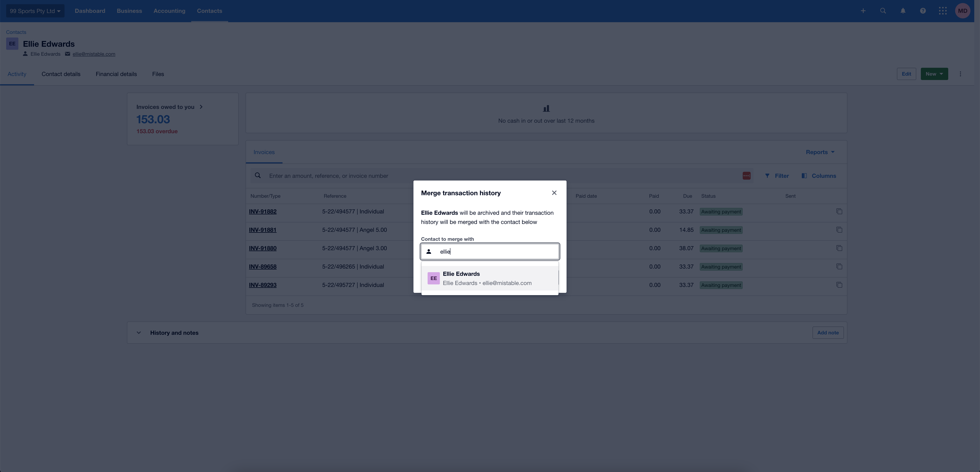This screenshot has width=980, height=472.
Task: Open the Reports dropdown
Action: pyautogui.click(x=820, y=152)
